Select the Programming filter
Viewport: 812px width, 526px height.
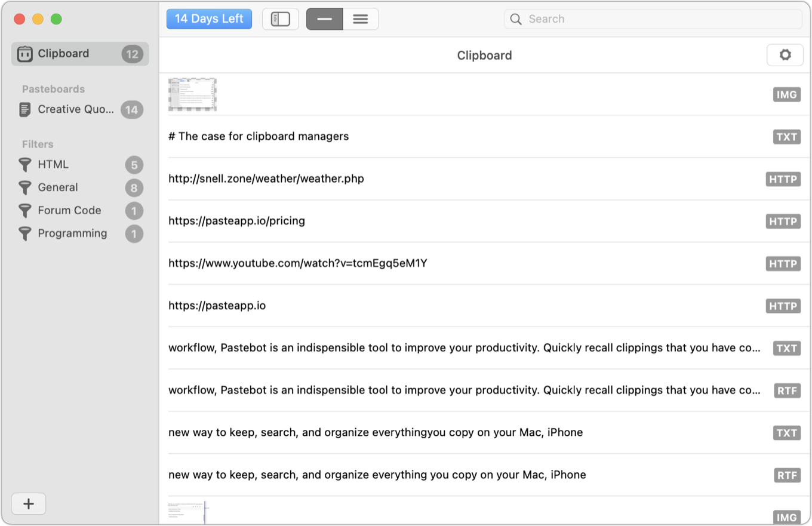click(x=72, y=233)
